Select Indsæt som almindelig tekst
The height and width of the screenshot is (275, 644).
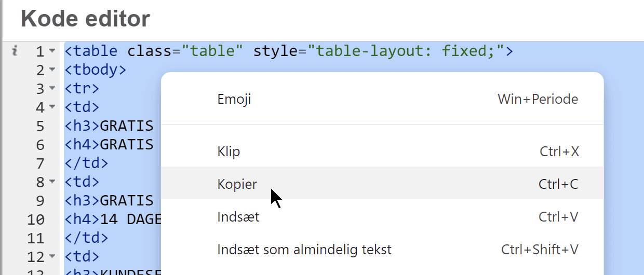(382, 249)
